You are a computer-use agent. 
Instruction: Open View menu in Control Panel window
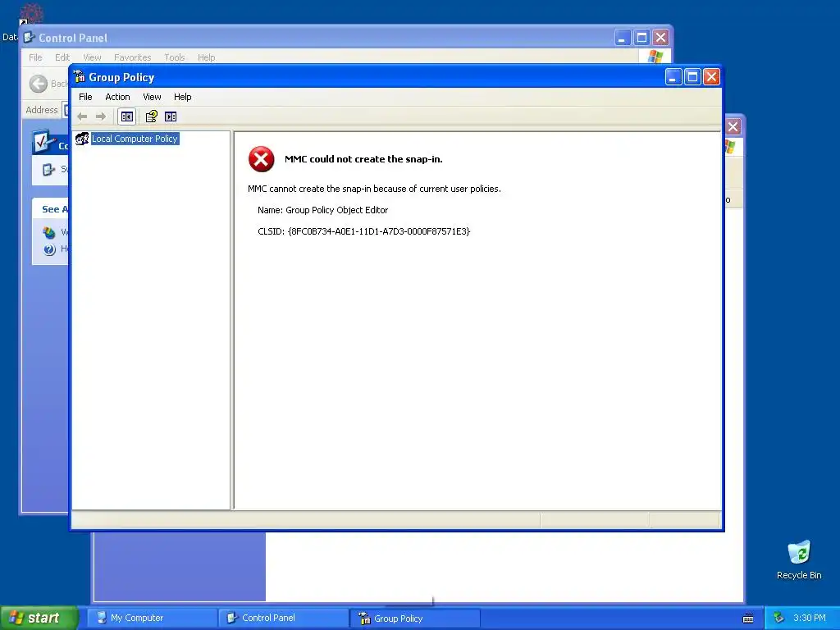point(92,57)
